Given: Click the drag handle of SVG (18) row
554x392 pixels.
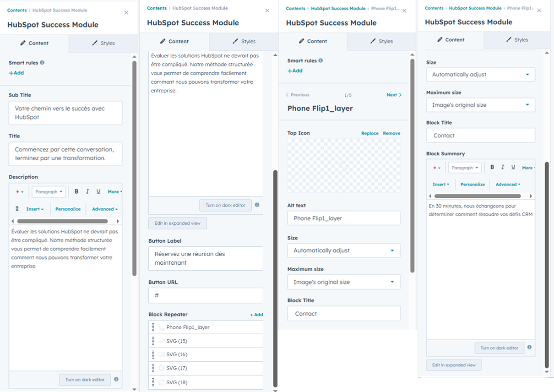Looking at the screenshot, I should (x=153, y=382).
